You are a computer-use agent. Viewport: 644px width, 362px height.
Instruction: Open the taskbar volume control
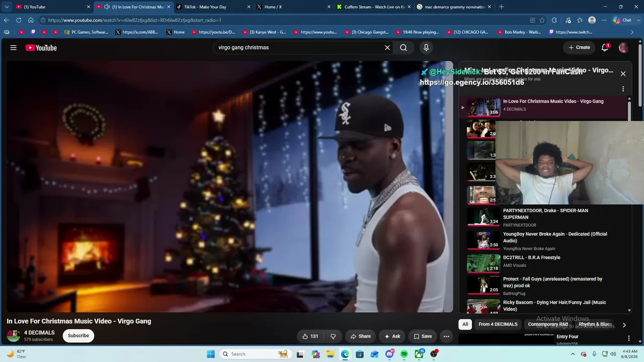click(x=613, y=354)
